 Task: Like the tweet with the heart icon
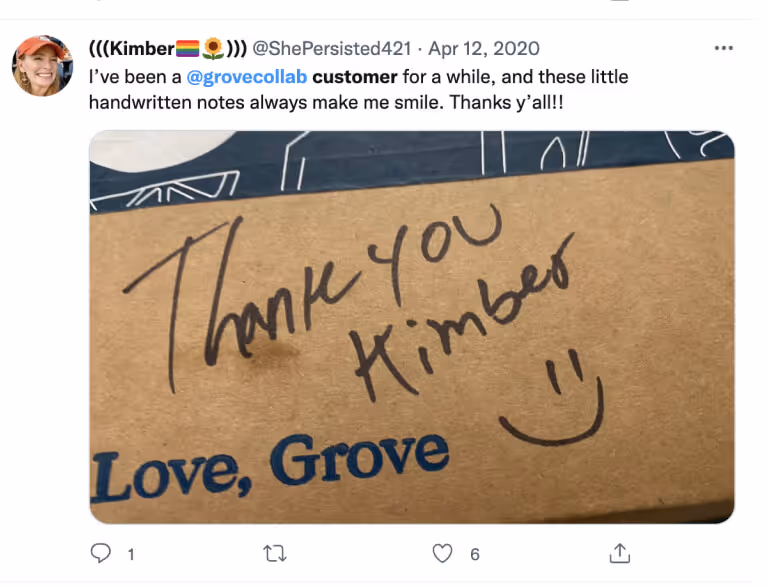pyautogui.click(x=442, y=554)
